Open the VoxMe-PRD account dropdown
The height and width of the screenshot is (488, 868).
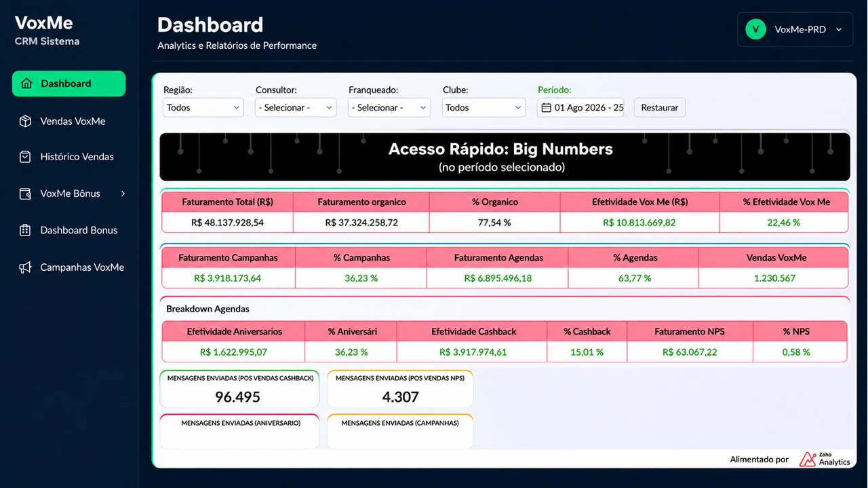795,30
